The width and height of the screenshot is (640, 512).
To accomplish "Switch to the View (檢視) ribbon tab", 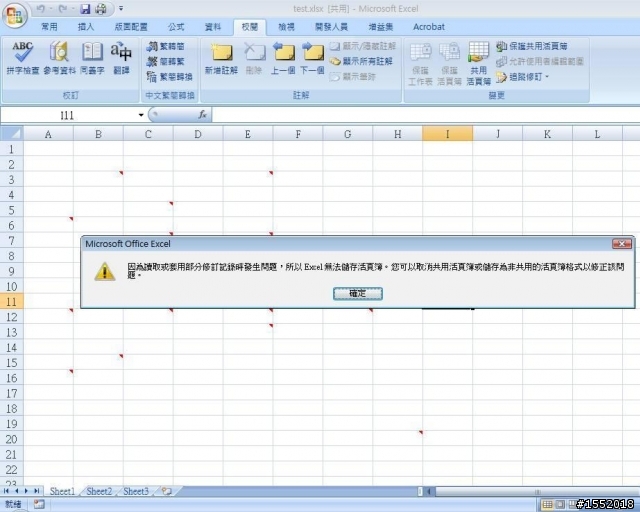I will [286, 27].
